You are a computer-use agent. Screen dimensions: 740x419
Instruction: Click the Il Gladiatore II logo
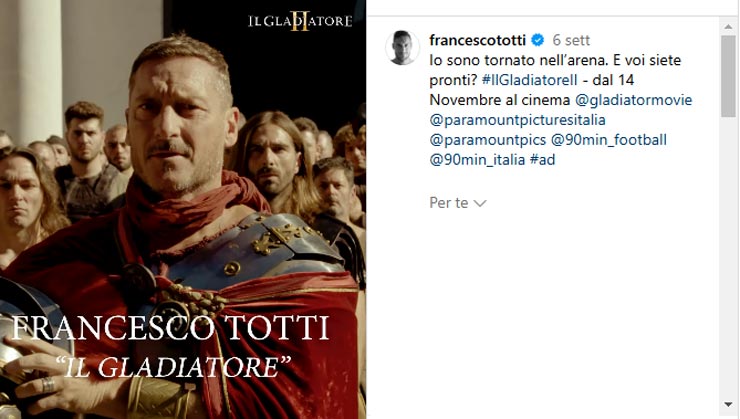click(300, 21)
